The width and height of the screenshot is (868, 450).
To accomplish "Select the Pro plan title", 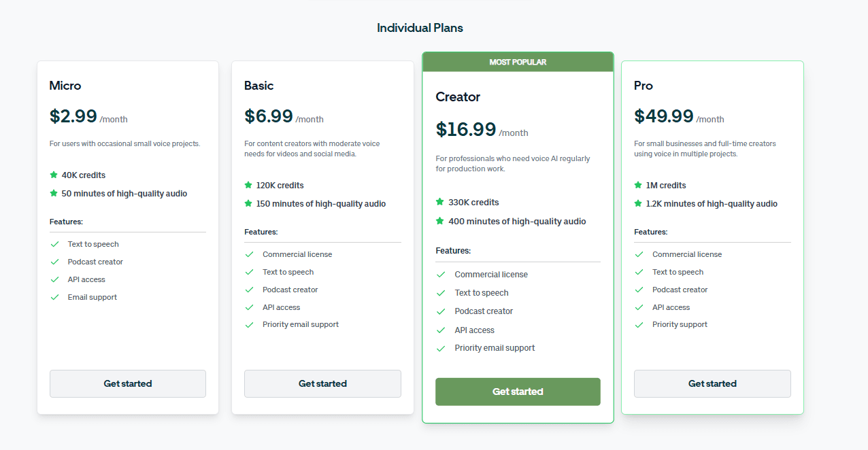I will click(x=644, y=86).
